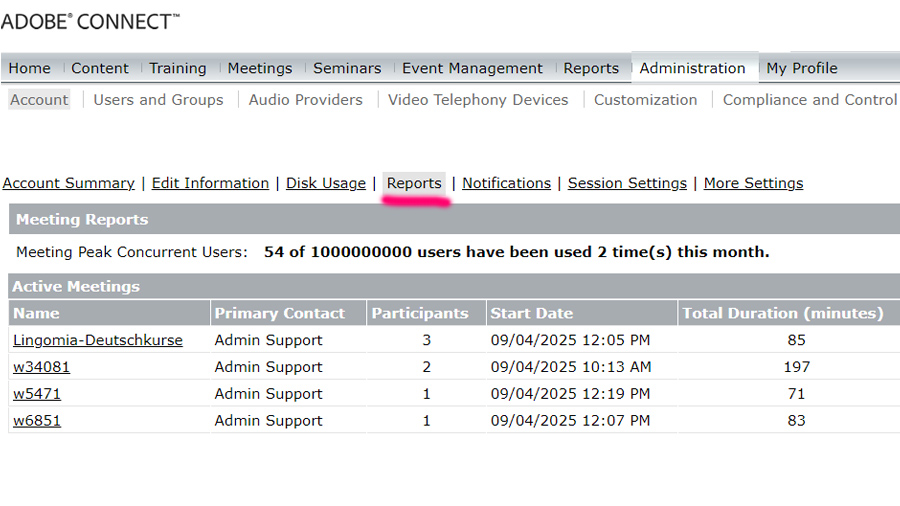The width and height of the screenshot is (900, 506).
Task: Open the Notifications link
Action: (x=507, y=183)
